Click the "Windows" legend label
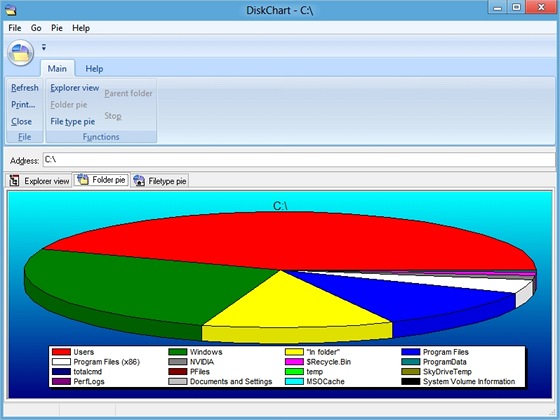Viewport: 560px width, 420px height. (x=206, y=352)
